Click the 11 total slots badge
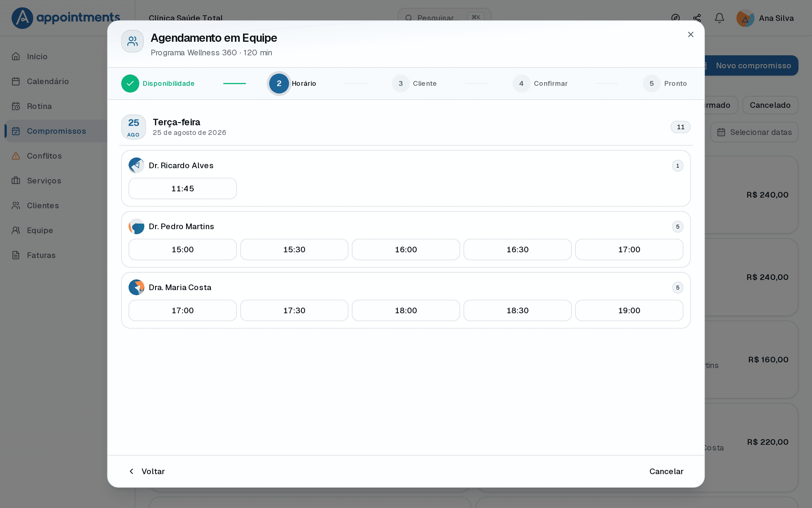812x508 pixels. [680, 127]
